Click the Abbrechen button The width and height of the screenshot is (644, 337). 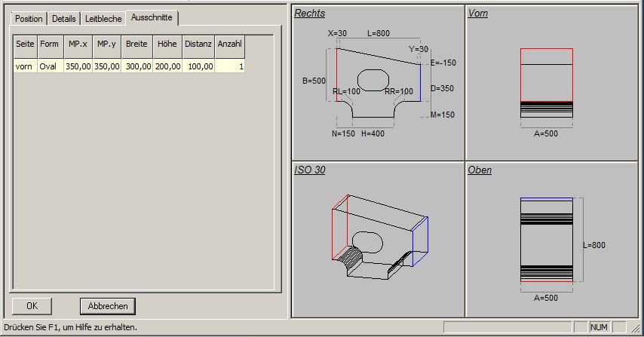[x=108, y=306]
